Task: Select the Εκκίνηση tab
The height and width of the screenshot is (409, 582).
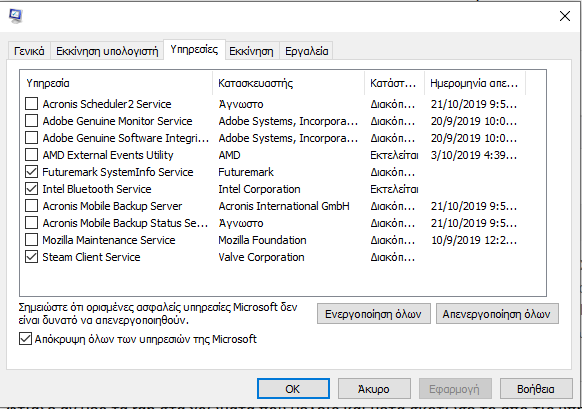Action: pos(251,51)
